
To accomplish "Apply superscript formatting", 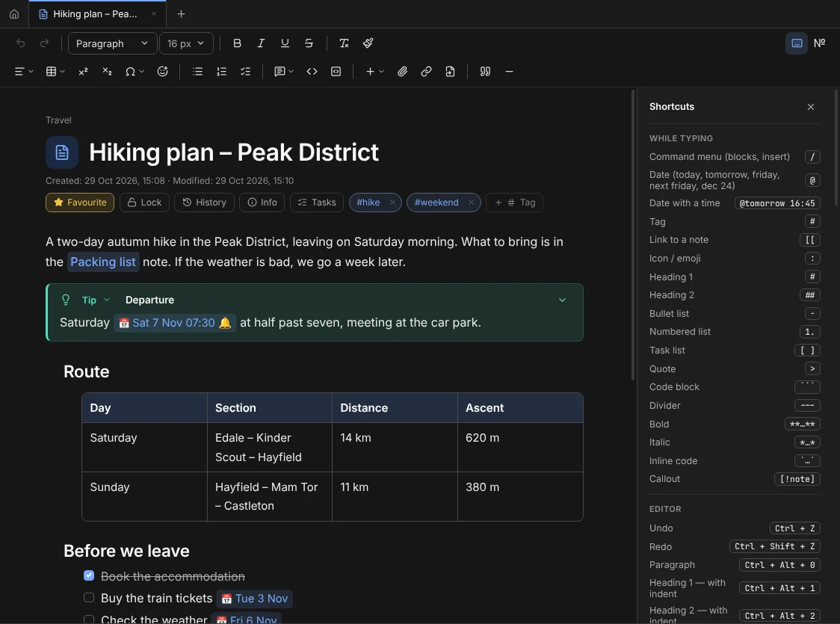I will (x=83, y=72).
